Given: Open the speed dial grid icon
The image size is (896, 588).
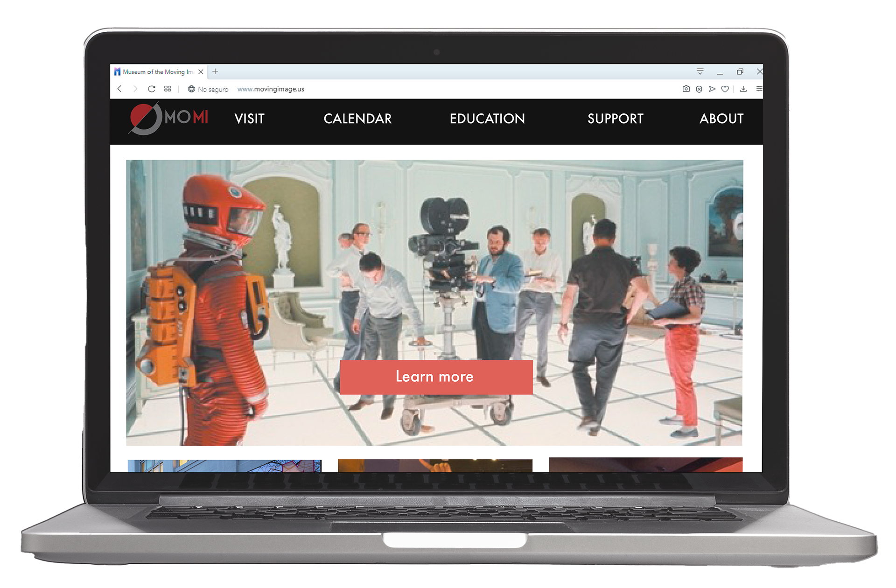Looking at the screenshot, I should (168, 89).
